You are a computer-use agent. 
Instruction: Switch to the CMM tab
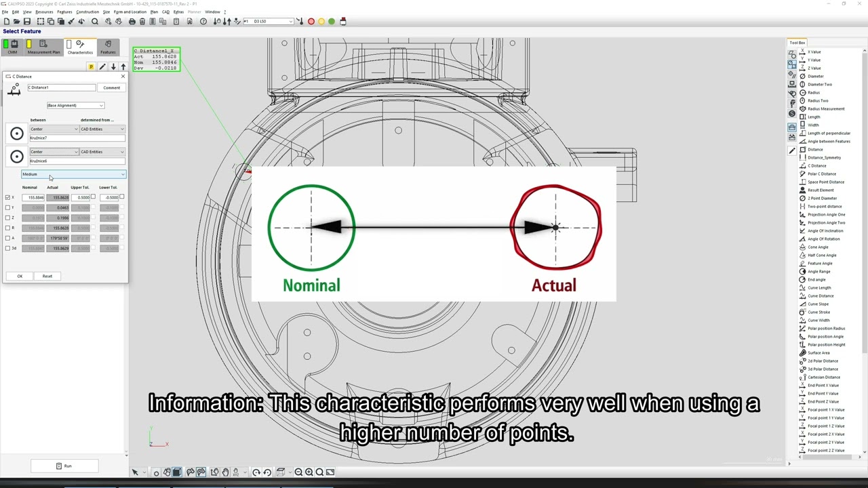pyautogui.click(x=12, y=47)
